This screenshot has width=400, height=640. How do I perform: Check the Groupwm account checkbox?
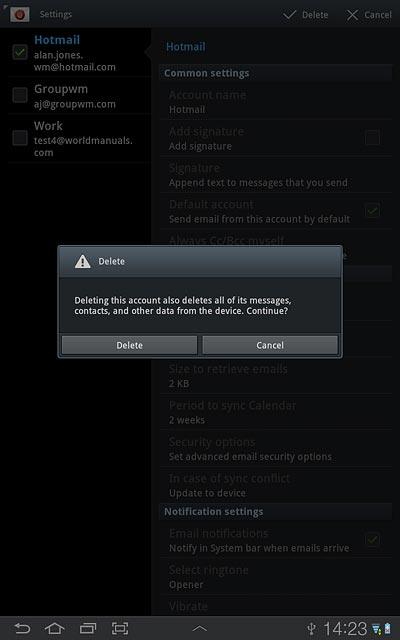(x=20, y=95)
